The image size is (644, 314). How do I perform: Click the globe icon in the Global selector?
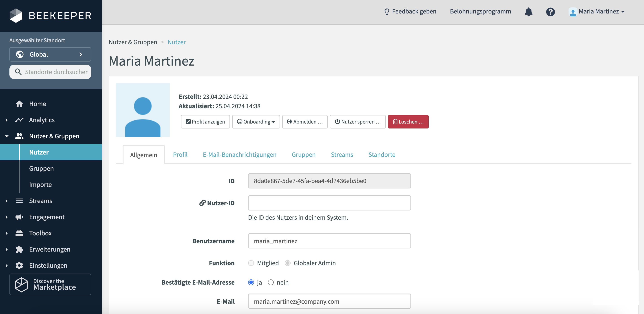click(x=20, y=54)
